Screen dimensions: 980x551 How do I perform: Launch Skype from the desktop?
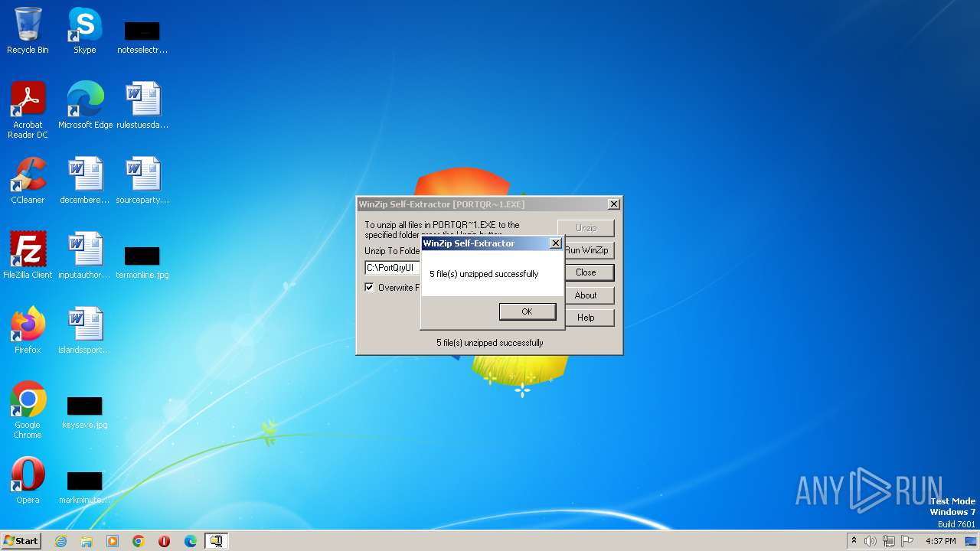pyautogui.click(x=84, y=31)
